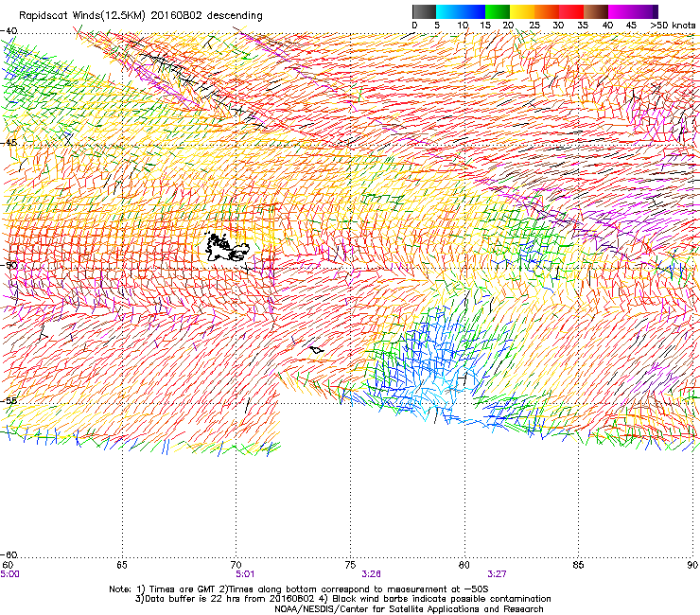Click the '70' longitude label
The height and width of the screenshot is (615, 700).
coord(236,565)
